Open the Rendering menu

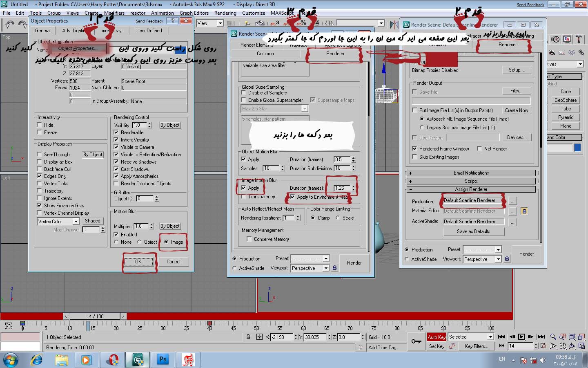point(225,13)
